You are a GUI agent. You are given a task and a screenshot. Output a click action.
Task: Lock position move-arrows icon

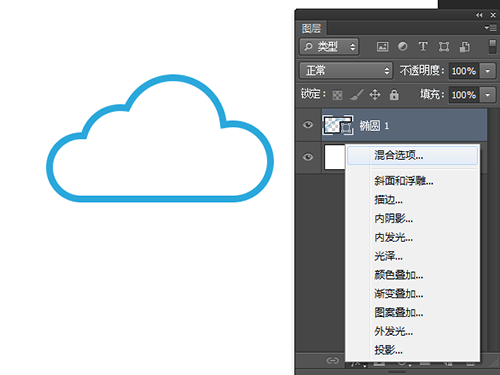(375, 95)
